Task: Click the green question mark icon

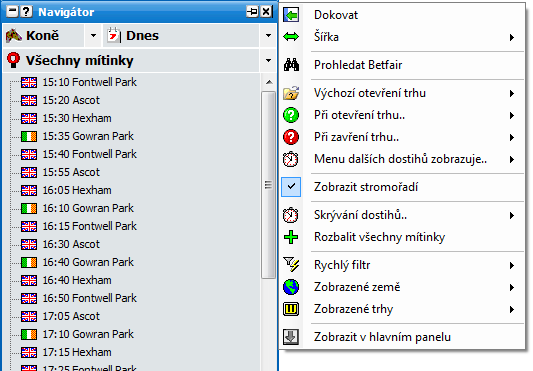Action: (291, 115)
